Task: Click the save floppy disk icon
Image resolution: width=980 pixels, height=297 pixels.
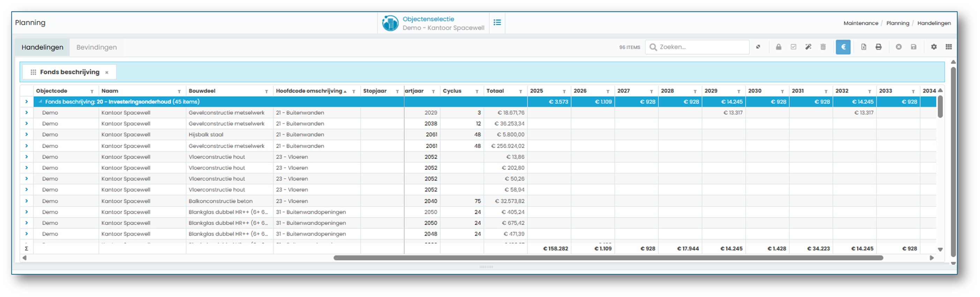Action: [913, 47]
